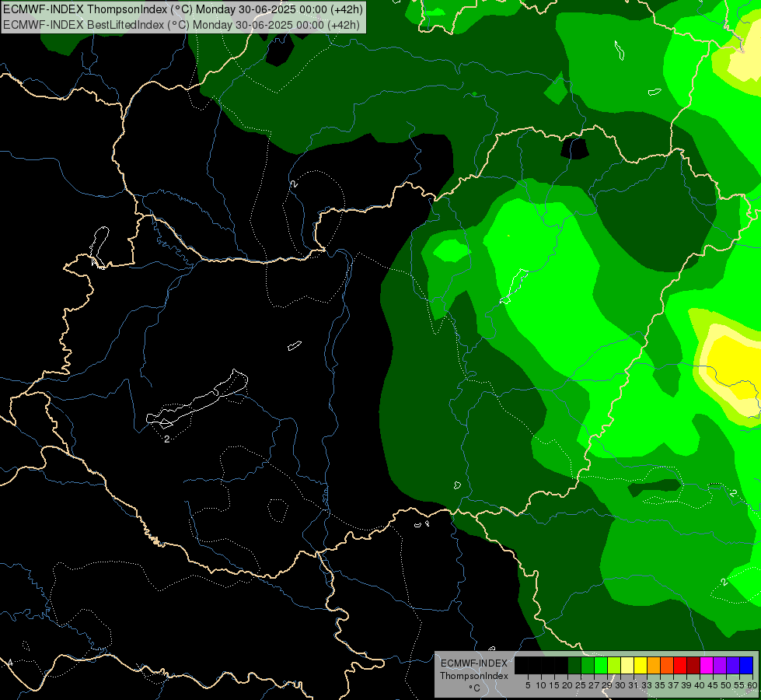Click the BestLiftedIndex title line at top
Image resolution: width=761 pixels, height=700 pixels.
[x=182, y=25]
